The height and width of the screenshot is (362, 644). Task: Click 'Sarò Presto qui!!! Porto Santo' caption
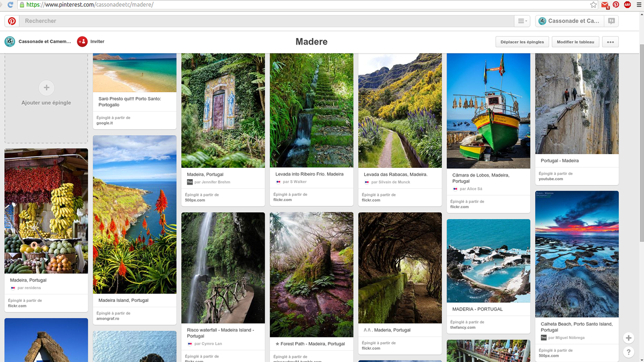(x=130, y=102)
